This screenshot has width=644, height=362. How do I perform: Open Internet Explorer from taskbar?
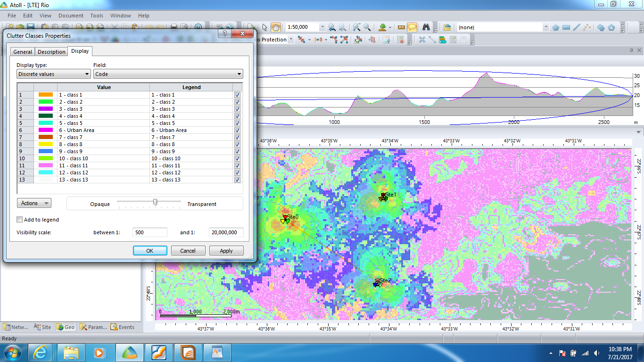(40, 353)
